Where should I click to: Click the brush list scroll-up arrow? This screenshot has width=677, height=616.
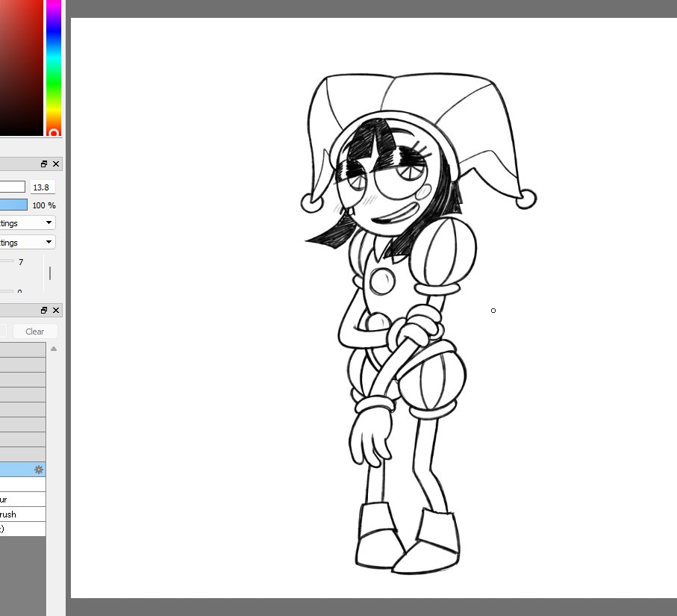coord(54,349)
